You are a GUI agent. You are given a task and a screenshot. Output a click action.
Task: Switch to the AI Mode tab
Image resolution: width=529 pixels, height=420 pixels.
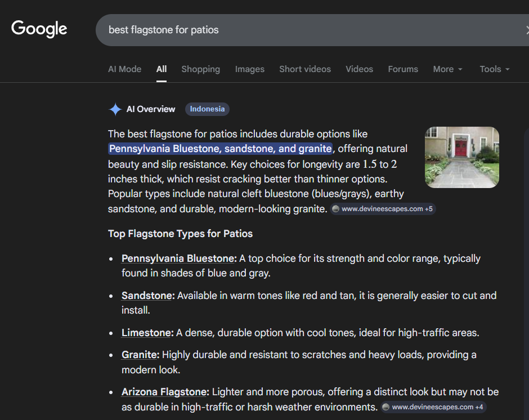[x=124, y=69]
